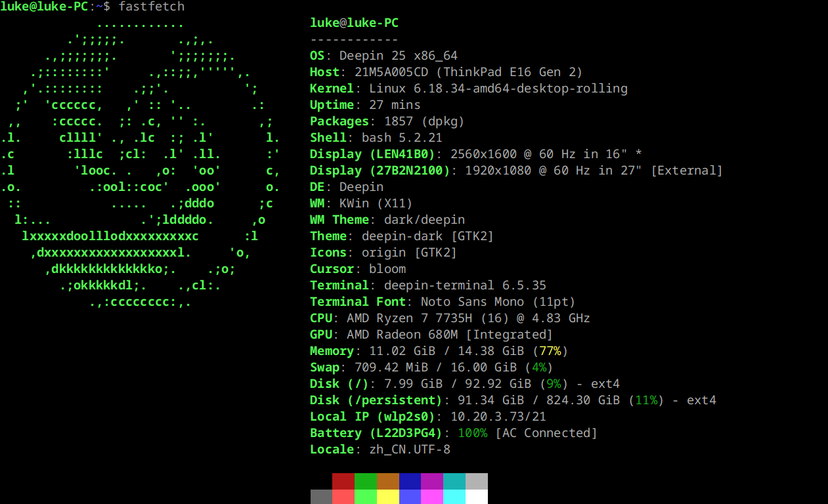Image resolution: width=828 pixels, height=504 pixels.
Task: Click the 'luke@luke-PC' title above the dashed line
Action: coord(355,23)
